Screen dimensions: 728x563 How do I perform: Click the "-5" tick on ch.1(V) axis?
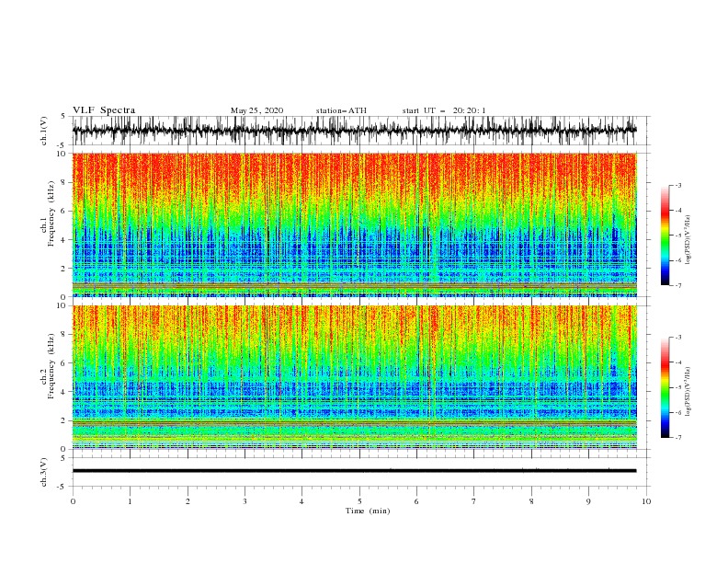pyautogui.click(x=63, y=145)
